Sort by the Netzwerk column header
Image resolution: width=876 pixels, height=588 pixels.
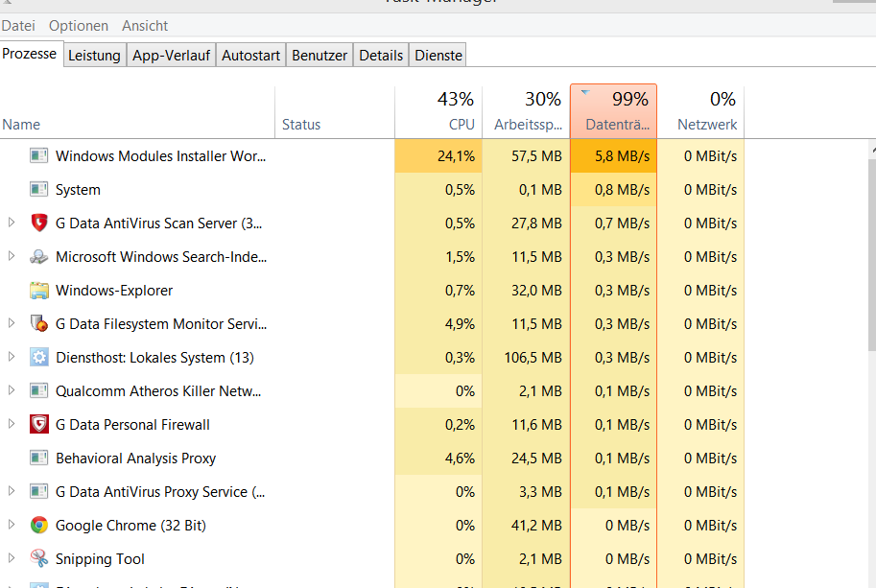pos(700,111)
